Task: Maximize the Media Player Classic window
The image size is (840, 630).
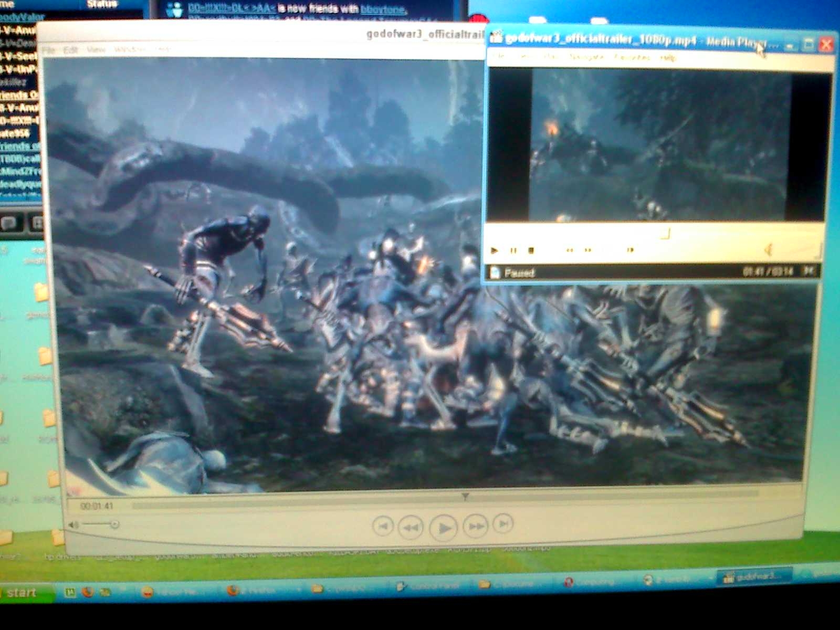Action: click(x=808, y=45)
